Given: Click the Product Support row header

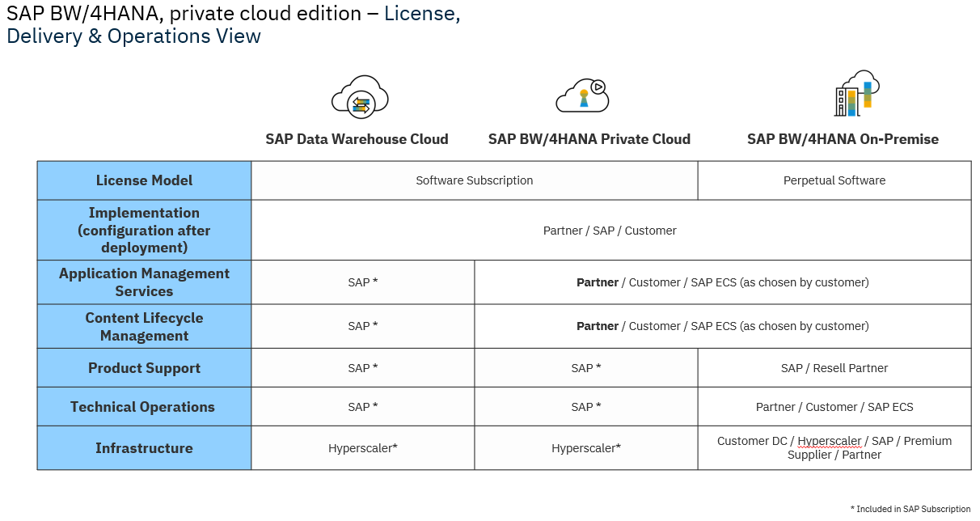Looking at the screenshot, I should tap(145, 368).
